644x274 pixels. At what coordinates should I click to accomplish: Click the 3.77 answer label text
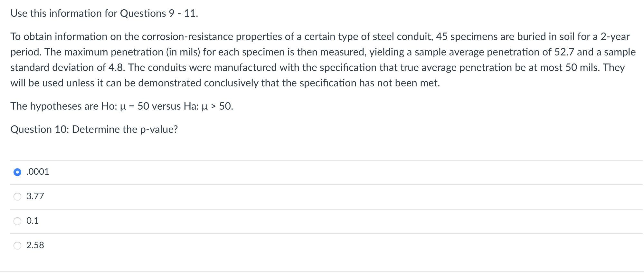(35, 196)
